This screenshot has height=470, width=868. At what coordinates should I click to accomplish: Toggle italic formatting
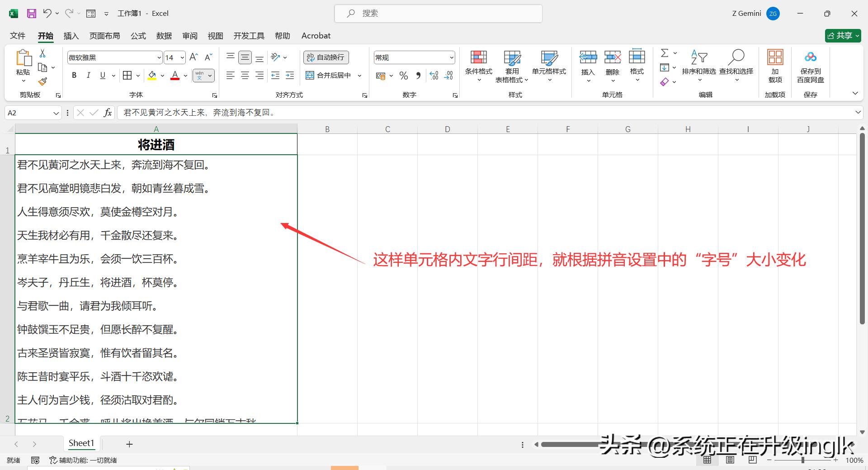click(89, 75)
